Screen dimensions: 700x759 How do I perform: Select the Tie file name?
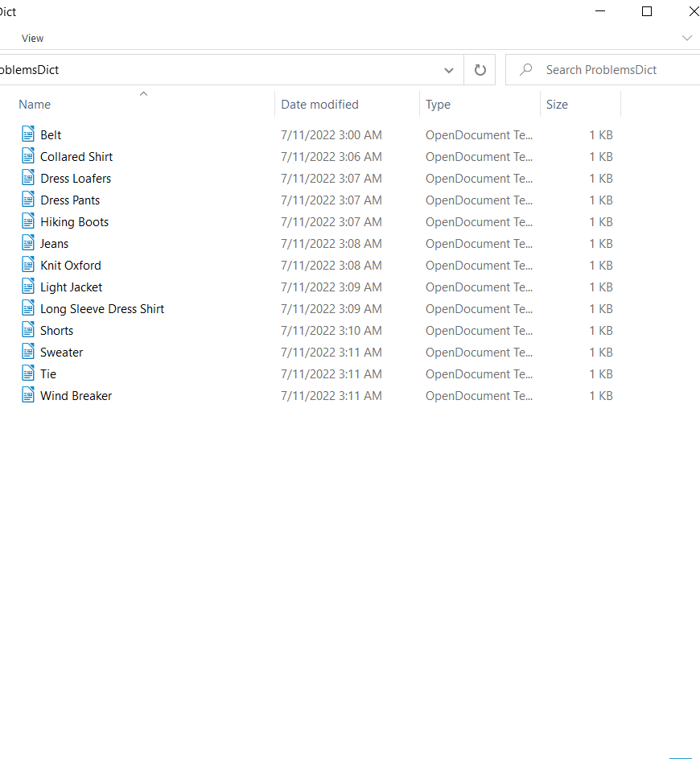(48, 374)
